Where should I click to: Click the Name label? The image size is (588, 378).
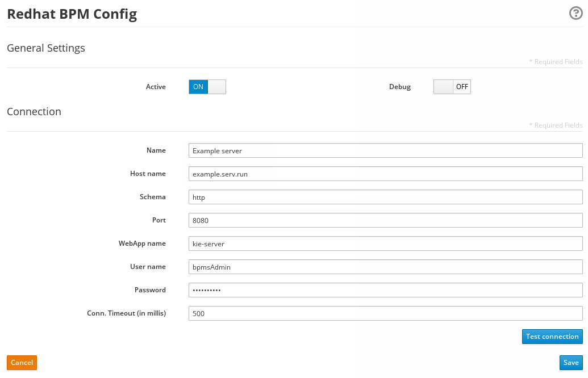point(156,150)
